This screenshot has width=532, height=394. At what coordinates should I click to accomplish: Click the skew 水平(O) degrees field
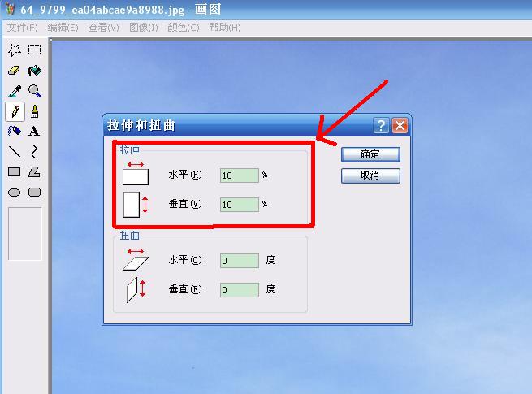239,261
